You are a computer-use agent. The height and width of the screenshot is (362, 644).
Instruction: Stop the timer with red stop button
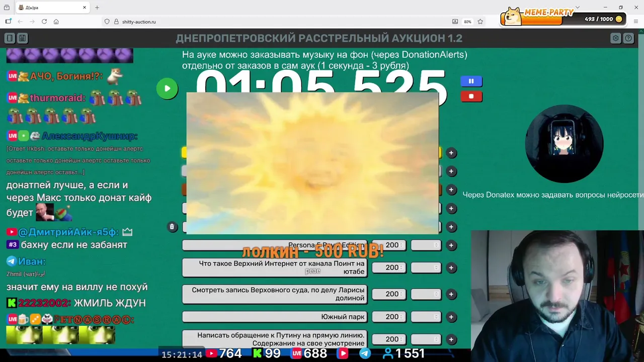(x=471, y=96)
